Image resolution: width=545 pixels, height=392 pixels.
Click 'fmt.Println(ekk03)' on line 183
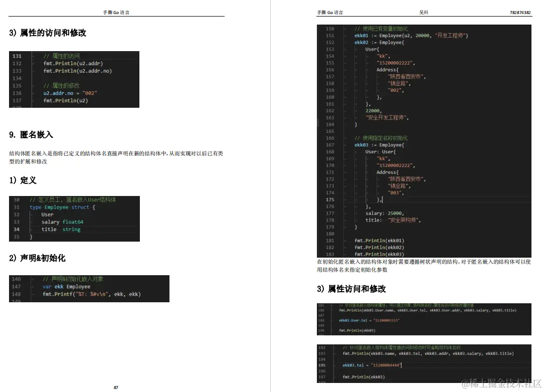click(379, 254)
